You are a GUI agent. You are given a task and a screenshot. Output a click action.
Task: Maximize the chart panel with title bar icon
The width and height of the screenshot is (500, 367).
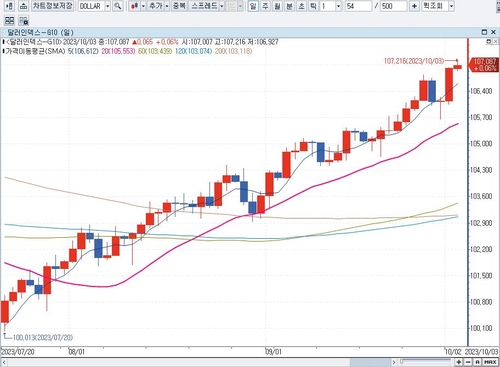click(484, 32)
